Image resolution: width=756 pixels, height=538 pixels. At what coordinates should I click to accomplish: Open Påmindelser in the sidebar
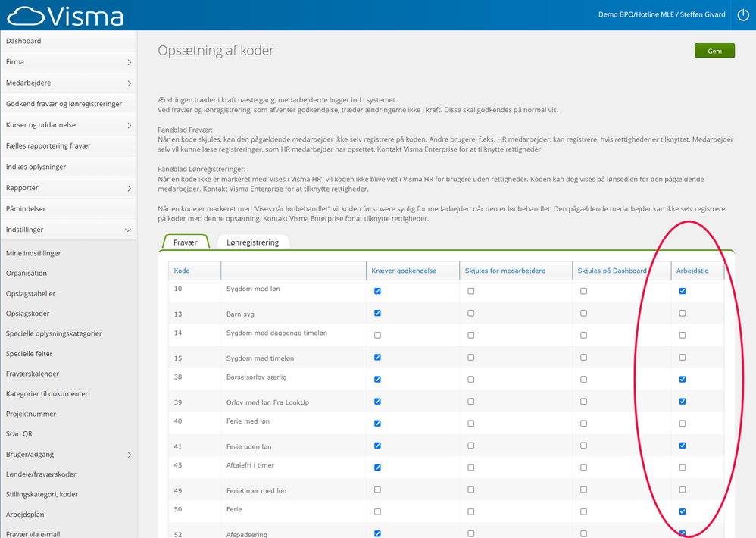tap(68, 208)
